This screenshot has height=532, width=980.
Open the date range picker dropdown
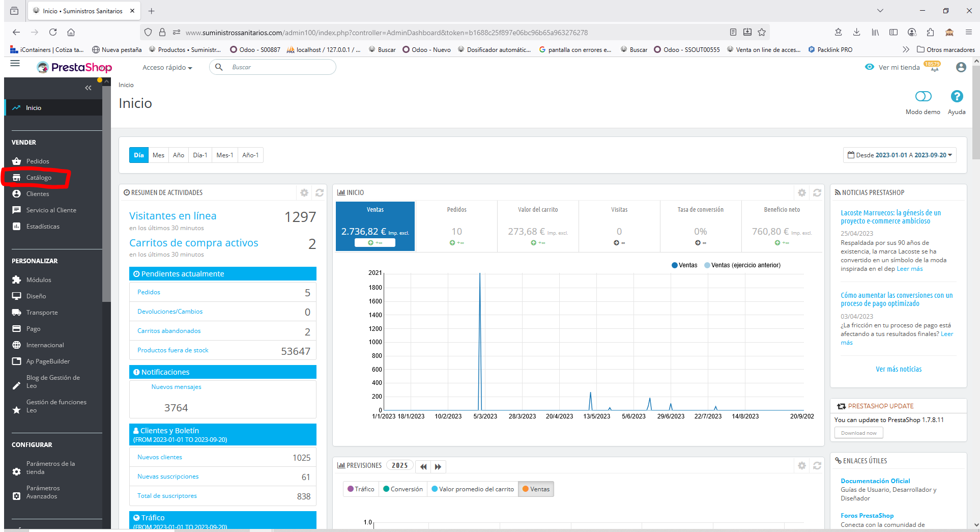point(899,155)
